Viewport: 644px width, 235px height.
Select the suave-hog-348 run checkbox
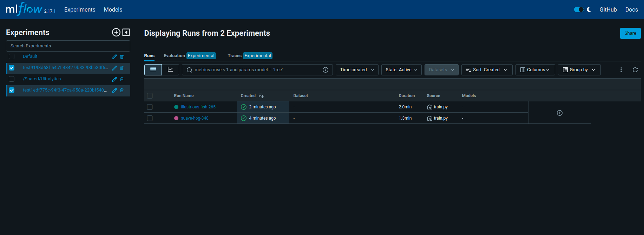[150, 118]
